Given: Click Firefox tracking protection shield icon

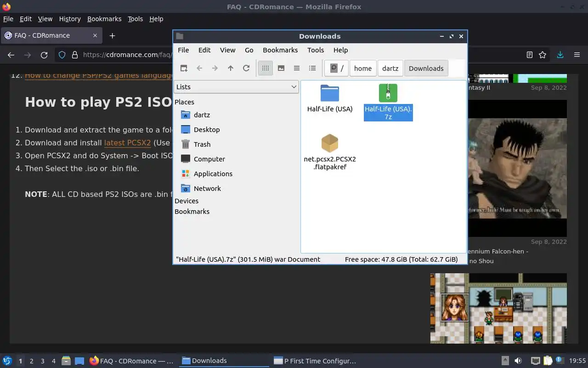Looking at the screenshot, I should coord(62,55).
